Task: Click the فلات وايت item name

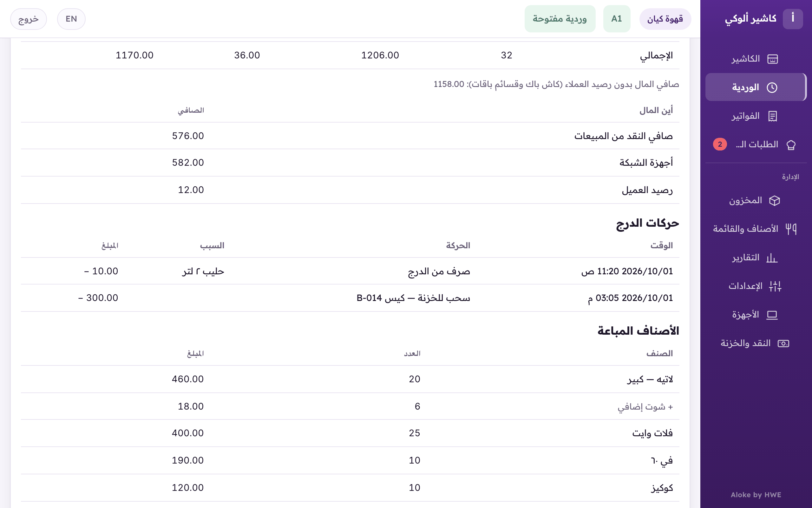Action: pyautogui.click(x=652, y=433)
